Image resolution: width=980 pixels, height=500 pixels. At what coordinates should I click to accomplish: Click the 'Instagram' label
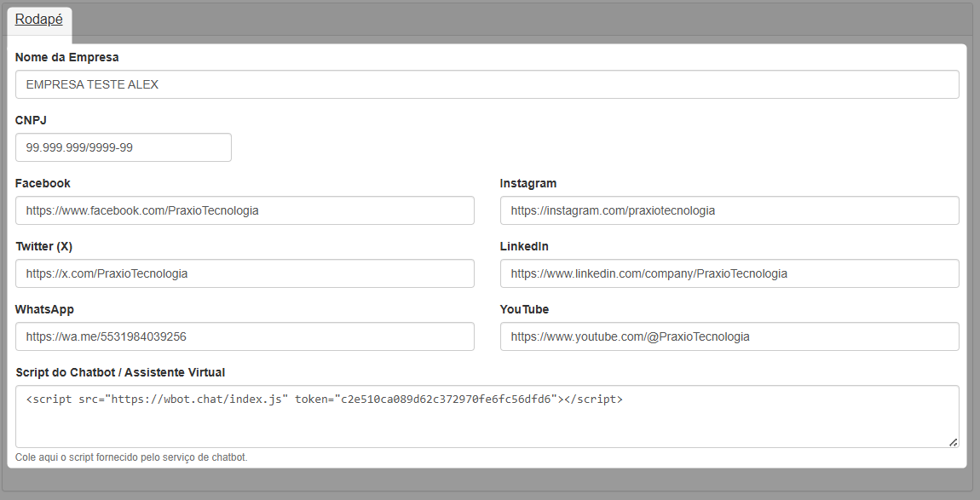[x=528, y=184]
